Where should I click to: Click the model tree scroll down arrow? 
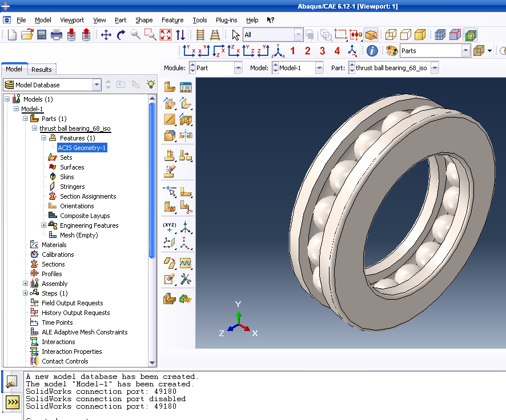152,363
